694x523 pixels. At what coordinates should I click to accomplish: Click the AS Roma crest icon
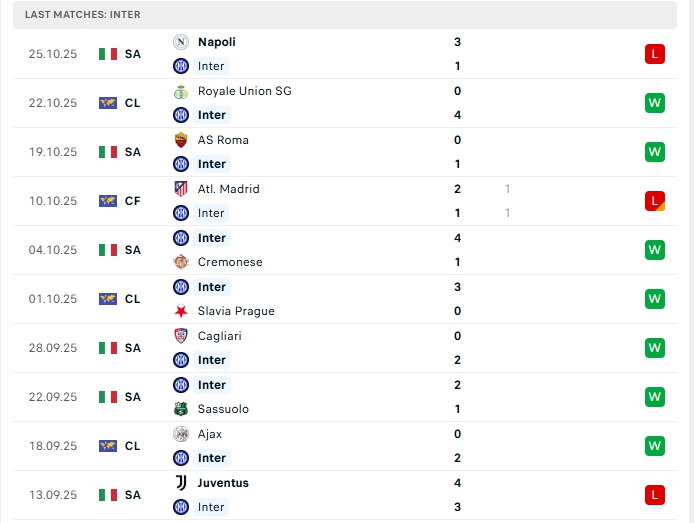(181, 140)
